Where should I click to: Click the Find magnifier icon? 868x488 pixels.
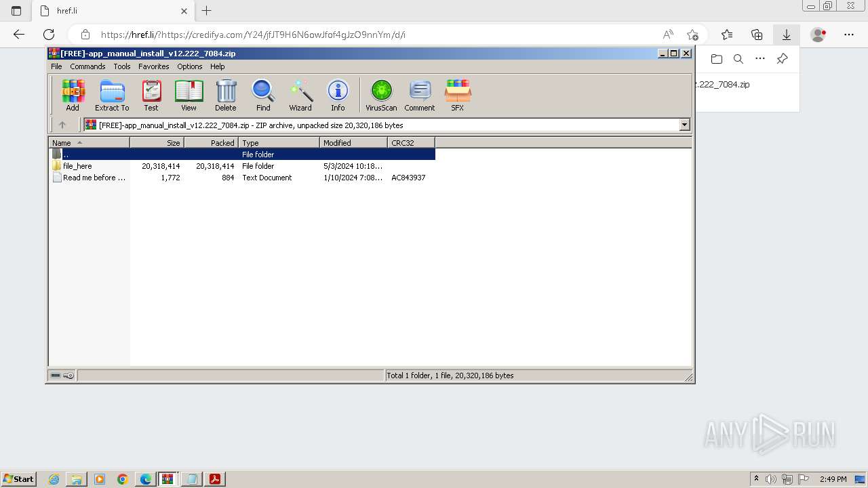pyautogui.click(x=263, y=95)
